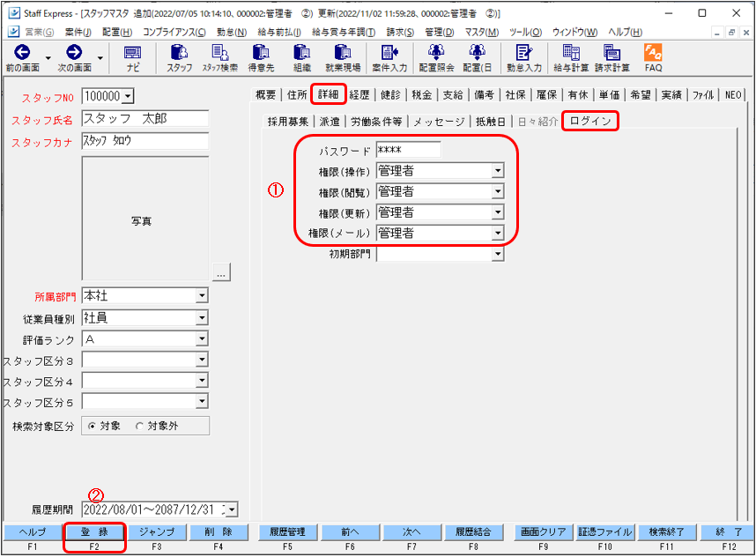
Task: Switch to the 詳細 tab
Action: tap(329, 94)
